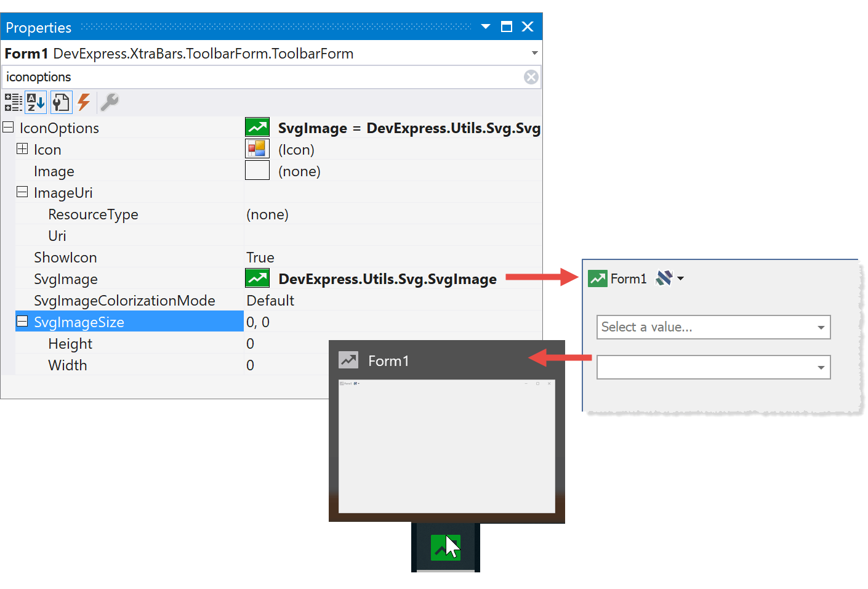Clear the iconoptions search filter
The height and width of the screenshot is (589, 868).
[531, 76]
